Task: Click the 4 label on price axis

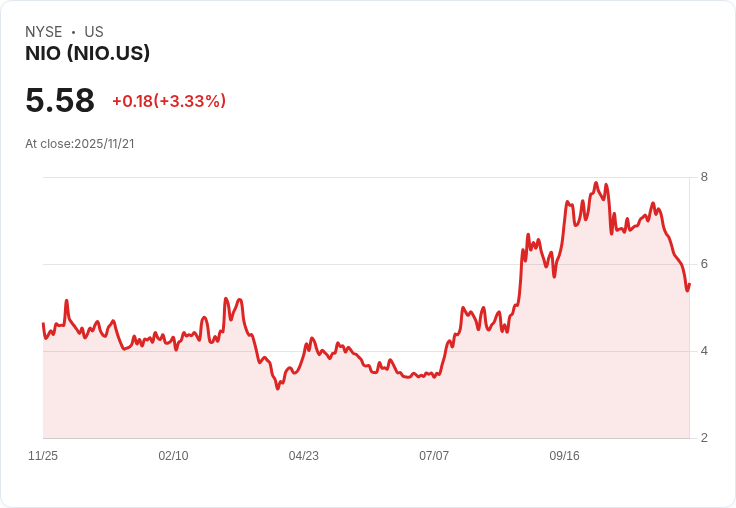Action: tap(704, 351)
